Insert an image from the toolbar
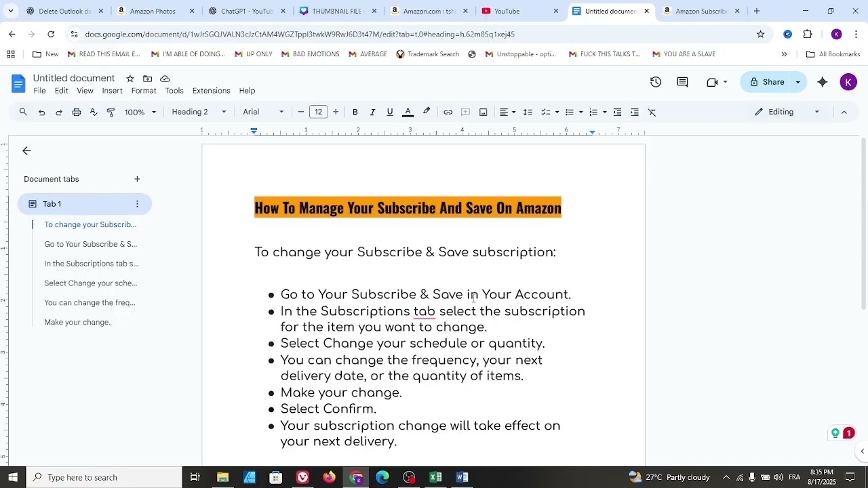This screenshot has width=868, height=488. (484, 112)
